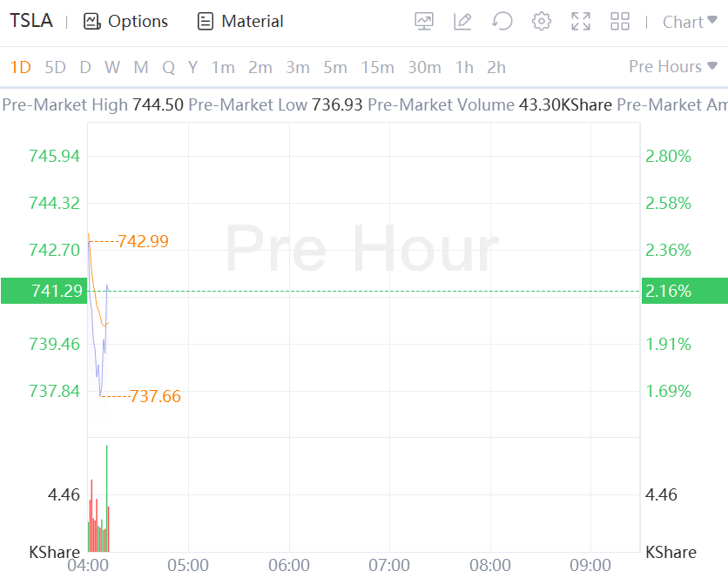Click the 741.29 current price label
The height and width of the screenshot is (578, 728).
[x=56, y=291]
